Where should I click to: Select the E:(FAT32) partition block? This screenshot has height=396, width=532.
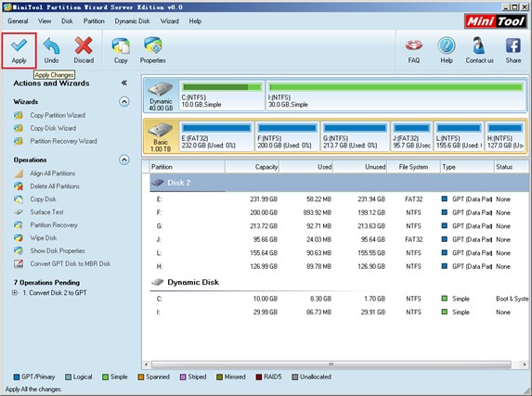(216, 136)
